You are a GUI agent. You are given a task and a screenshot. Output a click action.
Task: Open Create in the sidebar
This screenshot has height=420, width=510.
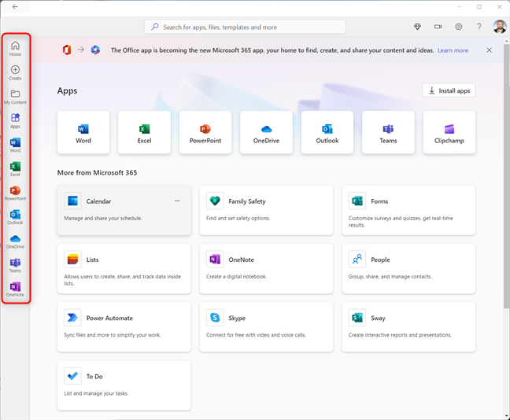point(15,73)
